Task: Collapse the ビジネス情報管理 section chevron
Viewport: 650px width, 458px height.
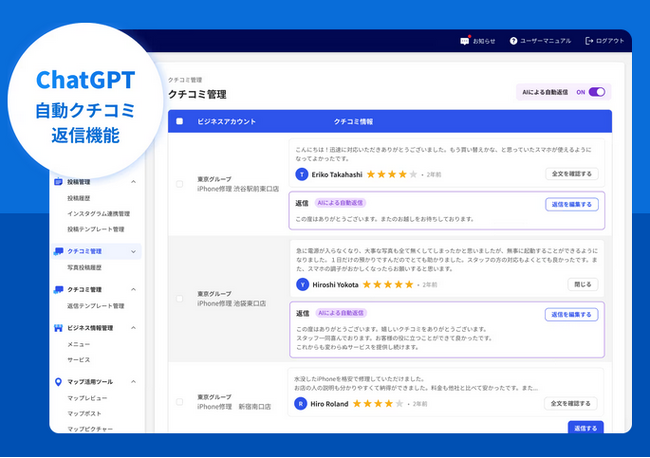Action: click(x=133, y=328)
